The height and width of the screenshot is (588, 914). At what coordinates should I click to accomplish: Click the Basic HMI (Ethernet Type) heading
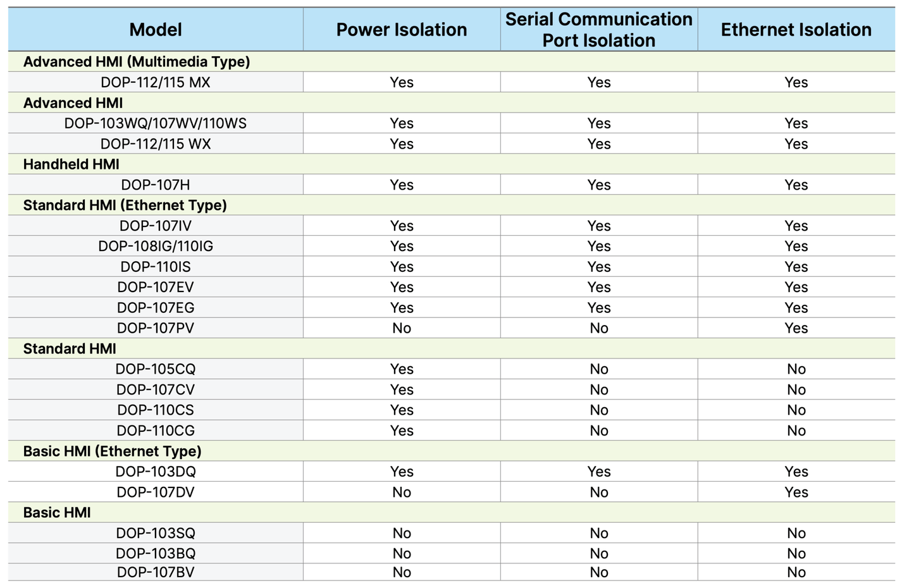coord(112,451)
